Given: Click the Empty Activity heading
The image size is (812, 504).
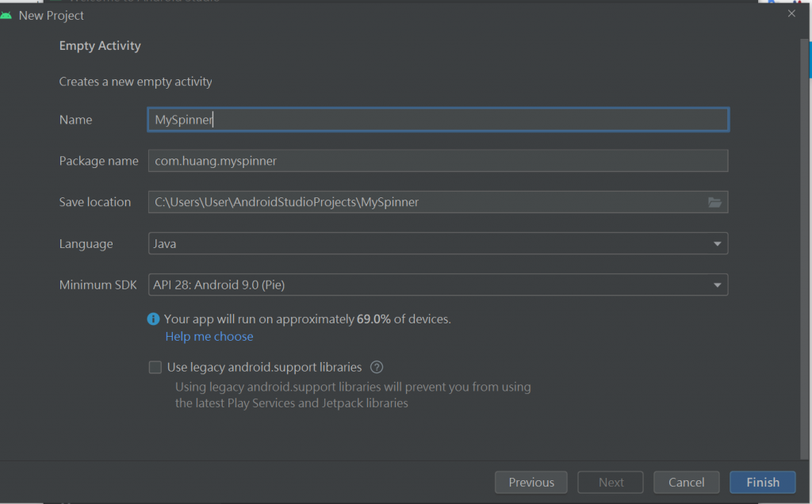Looking at the screenshot, I should [x=100, y=45].
